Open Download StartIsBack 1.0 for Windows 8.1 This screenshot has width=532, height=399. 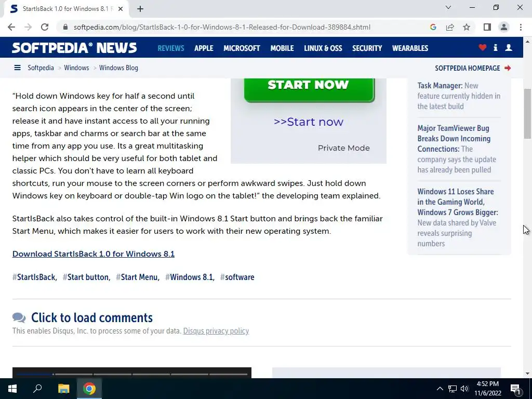pyautogui.click(x=94, y=254)
